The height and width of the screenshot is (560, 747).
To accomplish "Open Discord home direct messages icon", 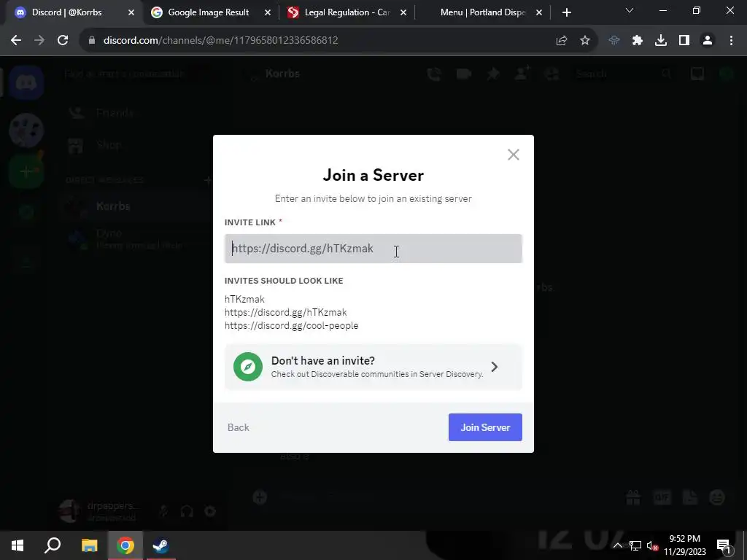I will 26,83.
